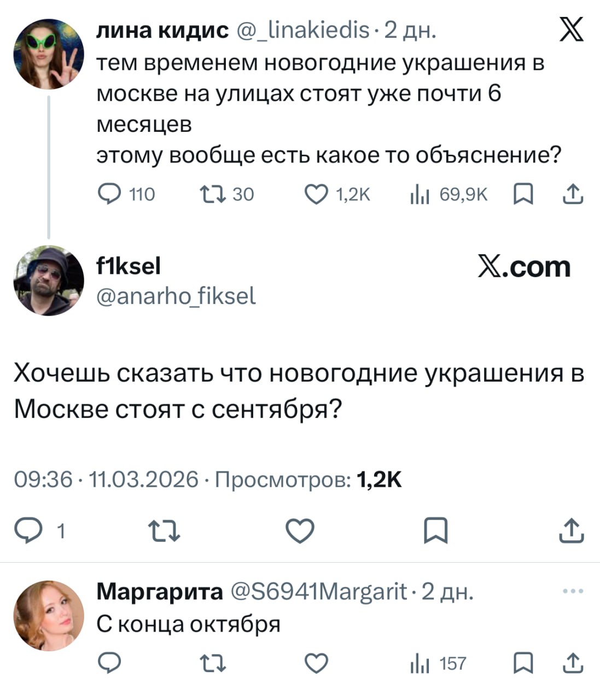600x700 pixels.
Task: Like Маргарита's reply
Action: (x=316, y=663)
